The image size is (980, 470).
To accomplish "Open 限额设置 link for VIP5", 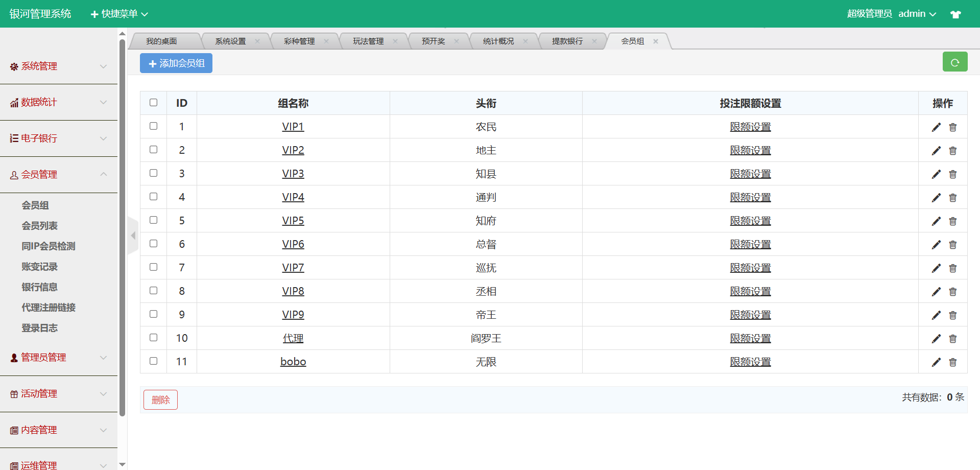I will pos(750,221).
